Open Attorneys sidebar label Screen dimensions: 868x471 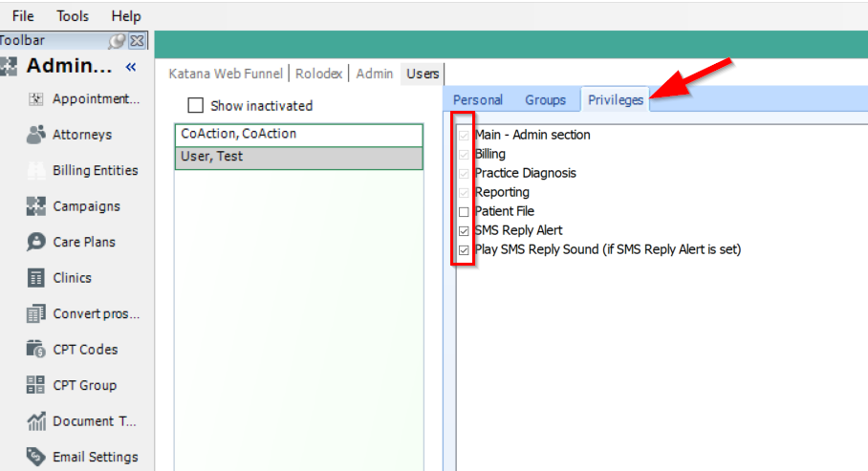point(82,135)
